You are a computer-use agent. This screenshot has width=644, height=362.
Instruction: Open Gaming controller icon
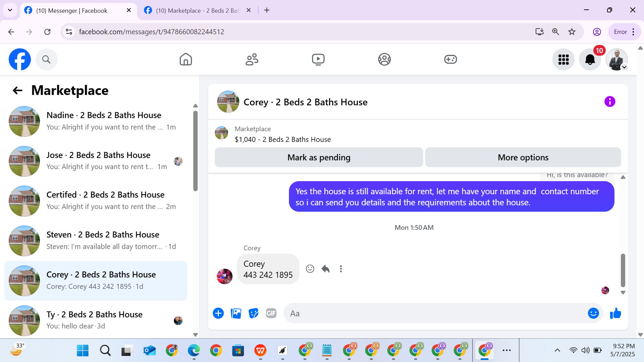coord(450,59)
